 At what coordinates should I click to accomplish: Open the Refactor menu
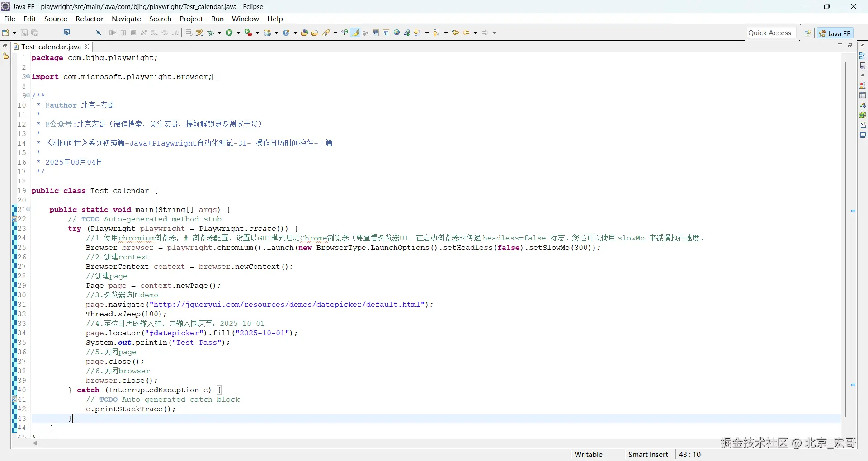point(90,19)
